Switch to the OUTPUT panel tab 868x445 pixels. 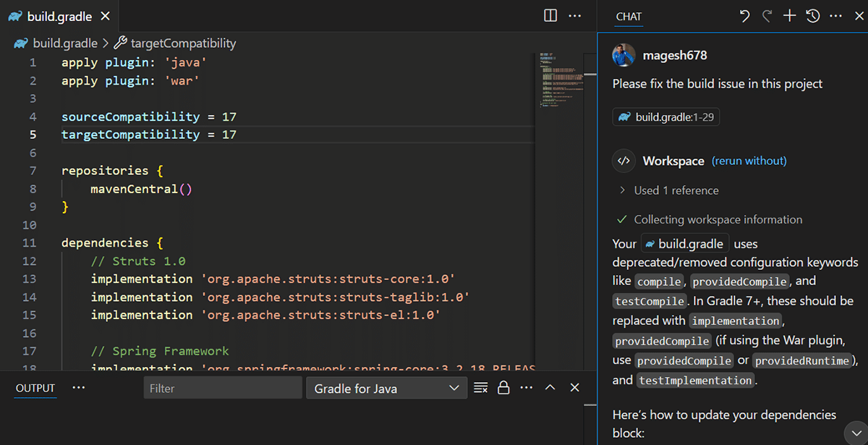click(35, 388)
